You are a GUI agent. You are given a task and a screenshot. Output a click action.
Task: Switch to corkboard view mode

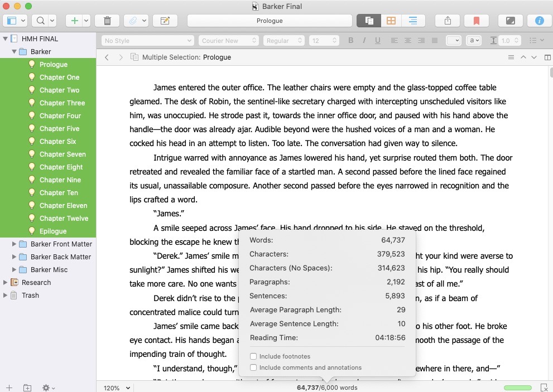pyautogui.click(x=391, y=21)
